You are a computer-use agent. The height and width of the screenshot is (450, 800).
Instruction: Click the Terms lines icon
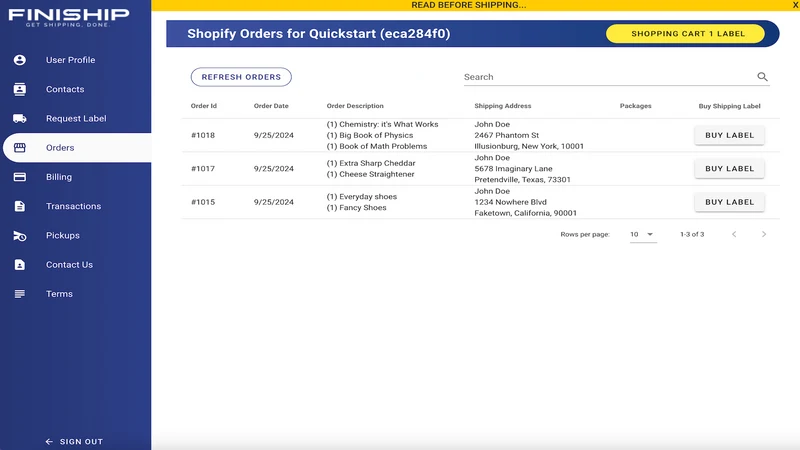pyautogui.click(x=19, y=294)
